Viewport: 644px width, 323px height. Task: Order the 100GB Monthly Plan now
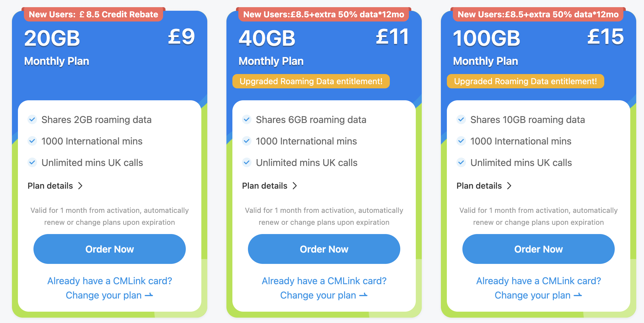point(539,249)
